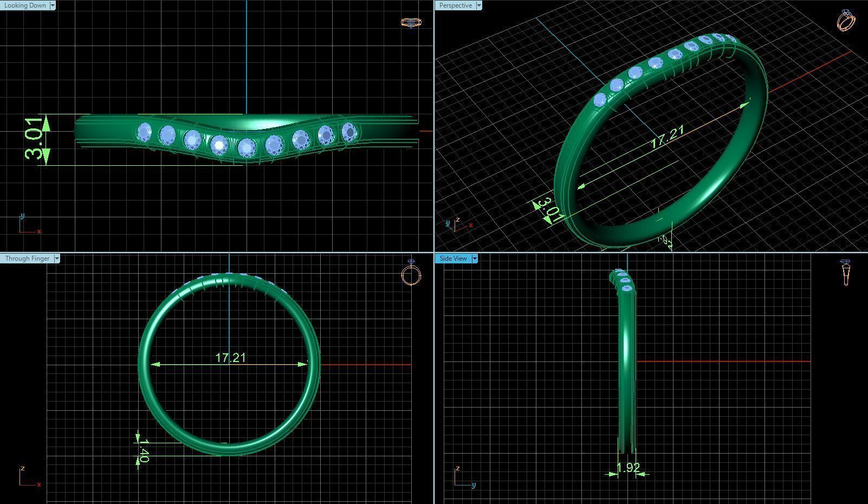Click the ring orientation icon in Side View viewport
The width and height of the screenshot is (868, 504).
[x=846, y=273]
